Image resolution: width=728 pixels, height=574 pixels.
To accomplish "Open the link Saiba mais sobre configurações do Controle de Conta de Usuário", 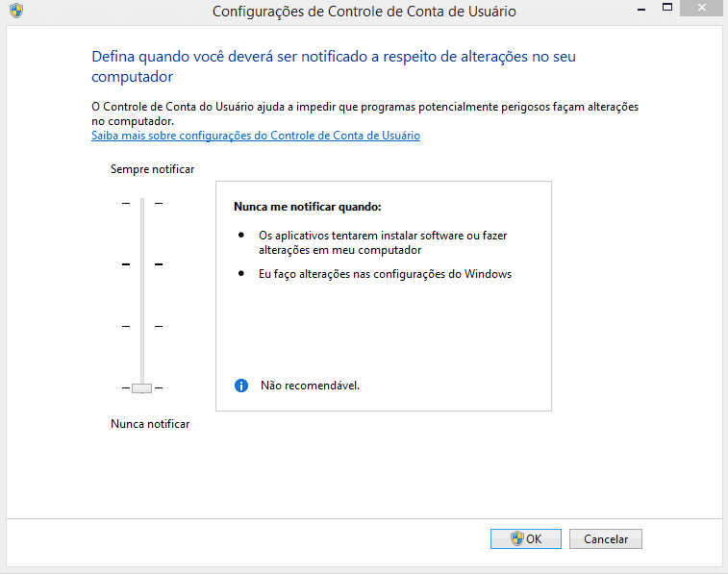I will (x=256, y=136).
